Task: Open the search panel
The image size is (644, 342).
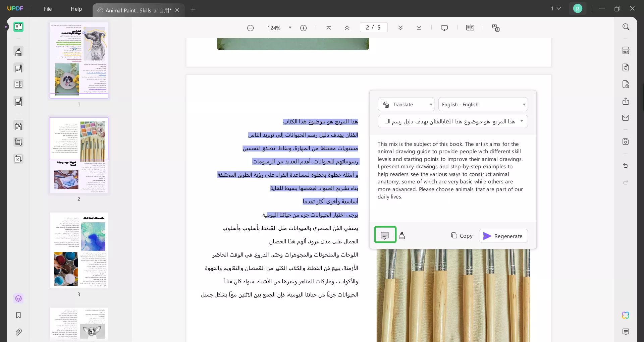Action: (x=626, y=26)
